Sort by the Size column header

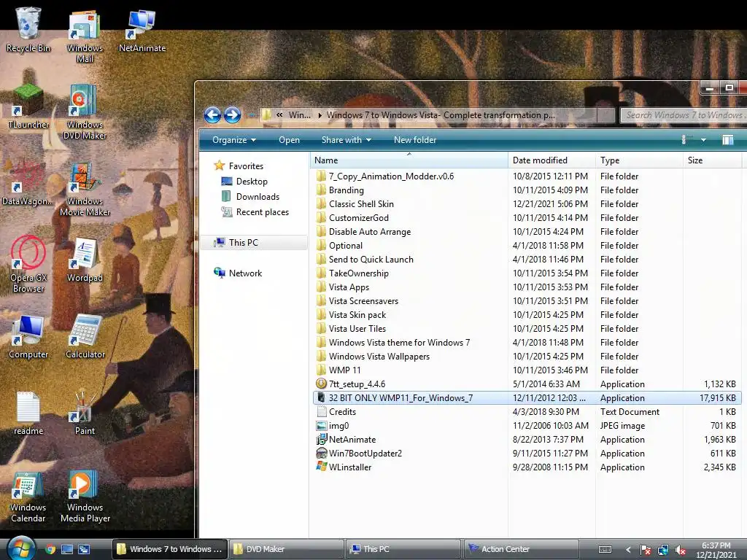[712, 160]
